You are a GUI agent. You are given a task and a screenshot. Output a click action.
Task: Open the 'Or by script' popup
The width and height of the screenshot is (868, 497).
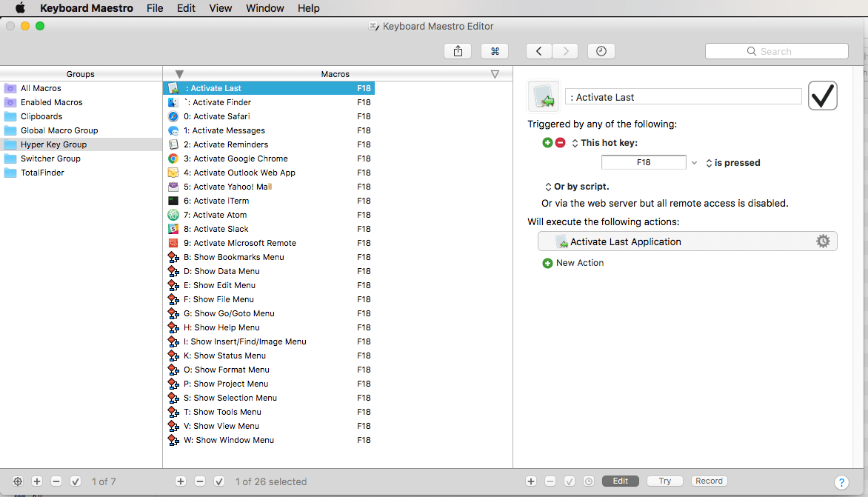click(577, 187)
